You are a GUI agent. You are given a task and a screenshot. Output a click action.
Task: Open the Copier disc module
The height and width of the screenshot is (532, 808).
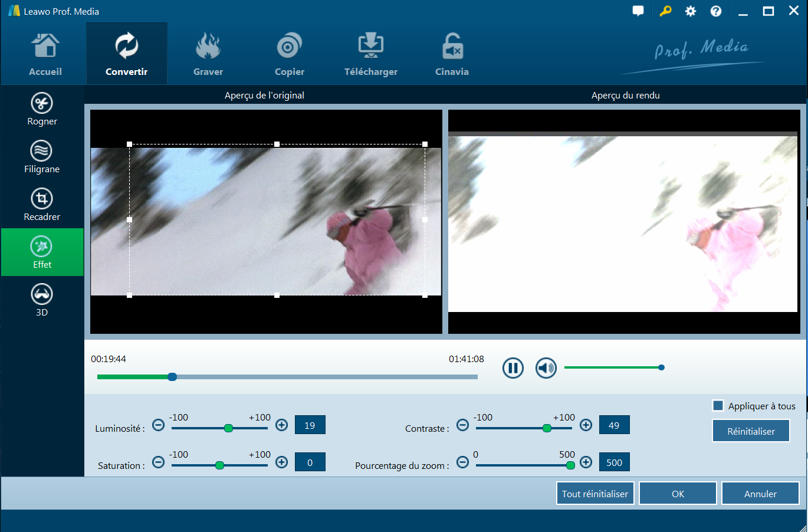pyautogui.click(x=290, y=55)
